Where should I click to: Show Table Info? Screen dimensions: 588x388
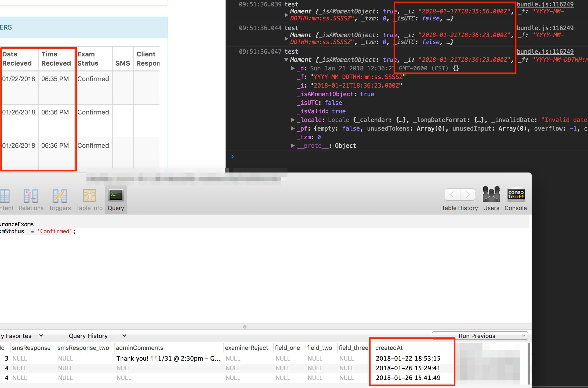(x=89, y=199)
